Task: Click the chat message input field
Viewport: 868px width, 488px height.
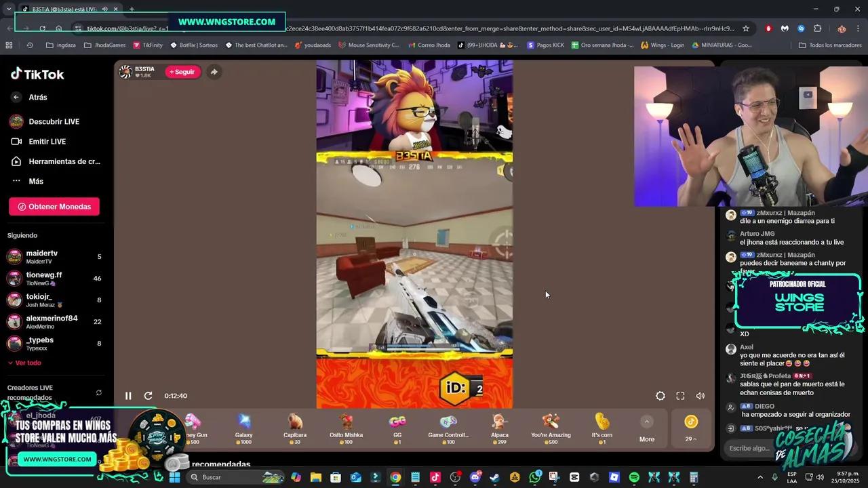Action: click(x=749, y=448)
